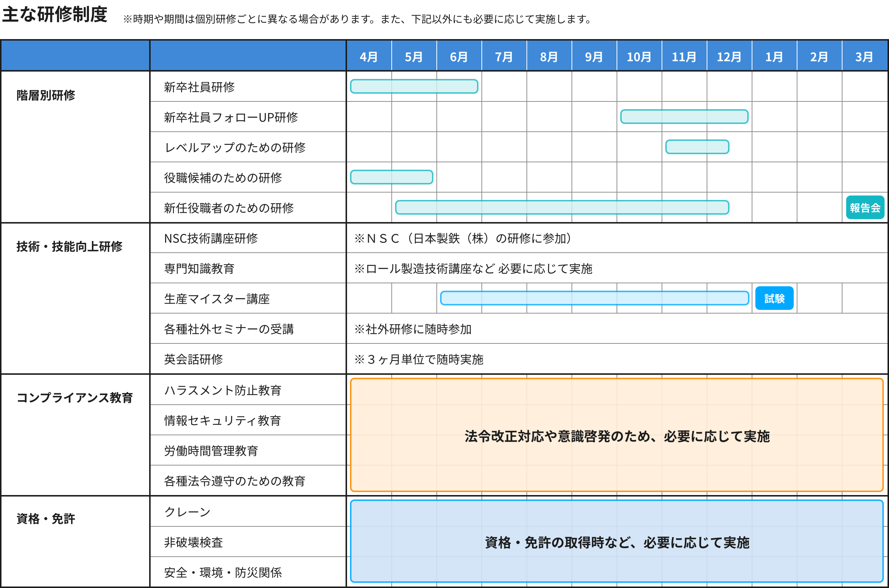Click the ハラスメント防止教育 row label

click(223, 390)
